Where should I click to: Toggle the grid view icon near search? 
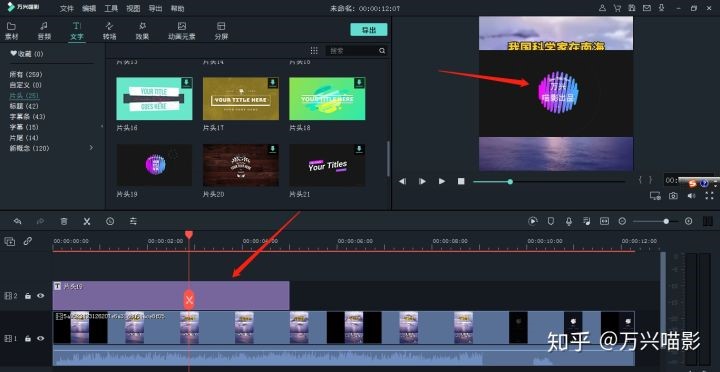(x=314, y=51)
